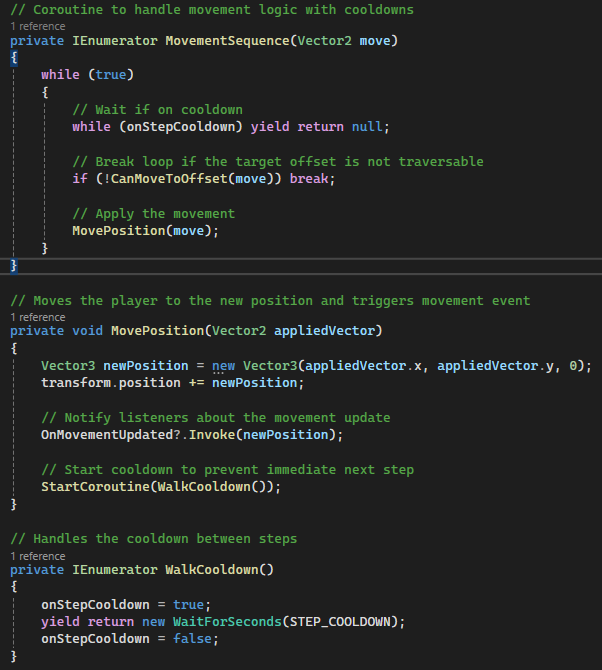
Task: Click the MovementSequence method name in its declaration
Action: pyautogui.click(x=228, y=41)
